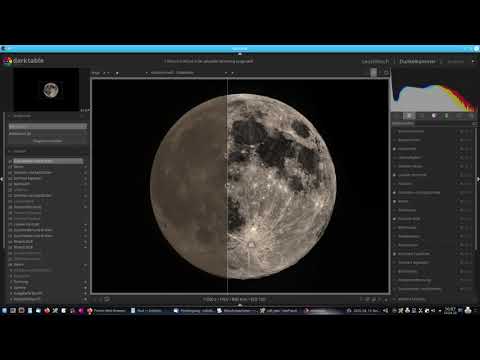Switch to the Leuchttisch view
This screenshot has height=360, width=480.
point(375,62)
